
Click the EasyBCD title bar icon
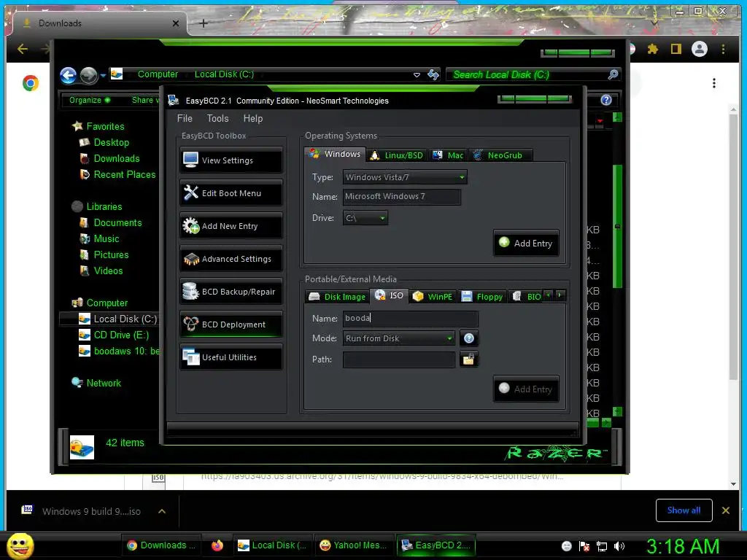[x=174, y=101]
